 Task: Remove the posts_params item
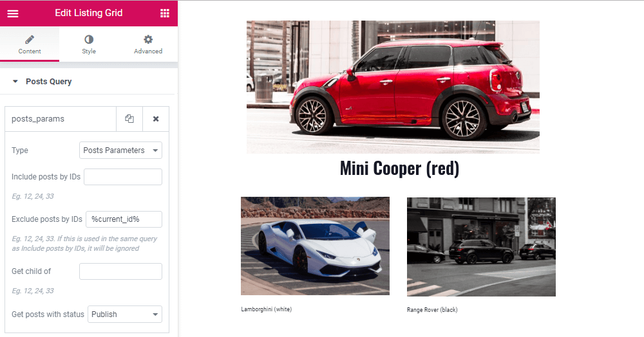156,119
